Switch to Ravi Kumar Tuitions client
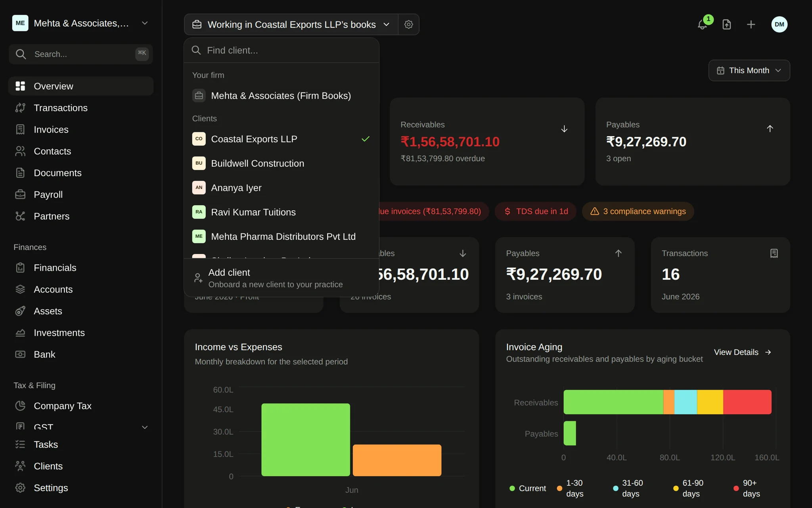The height and width of the screenshot is (508, 812). [x=282, y=212]
